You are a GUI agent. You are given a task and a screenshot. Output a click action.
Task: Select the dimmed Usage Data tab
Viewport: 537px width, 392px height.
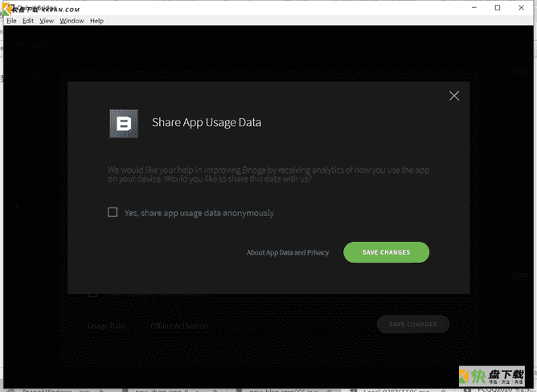pos(106,326)
